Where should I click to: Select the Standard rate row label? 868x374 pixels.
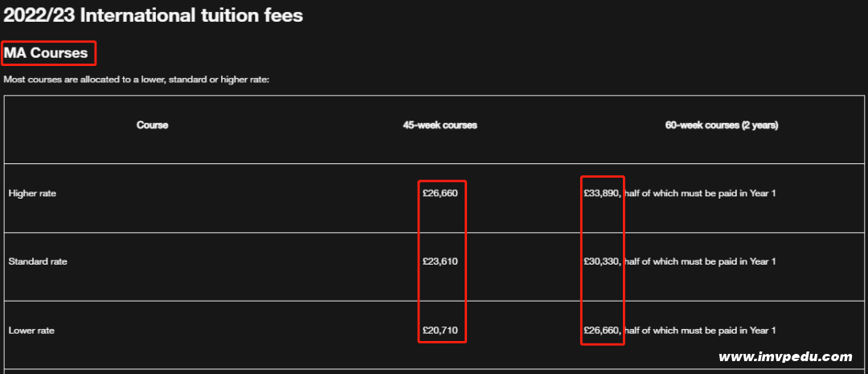pyautogui.click(x=38, y=261)
